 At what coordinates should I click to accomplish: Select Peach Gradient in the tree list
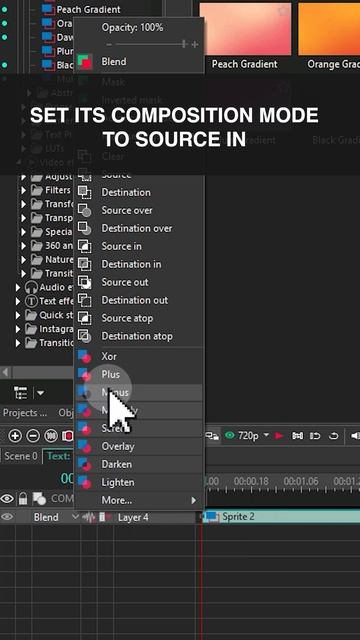coord(88,9)
